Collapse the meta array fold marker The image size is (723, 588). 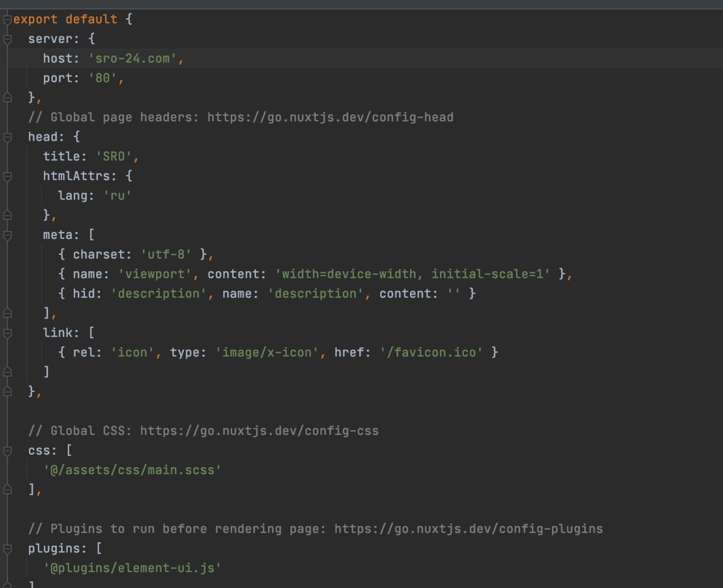pyautogui.click(x=7, y=236)
